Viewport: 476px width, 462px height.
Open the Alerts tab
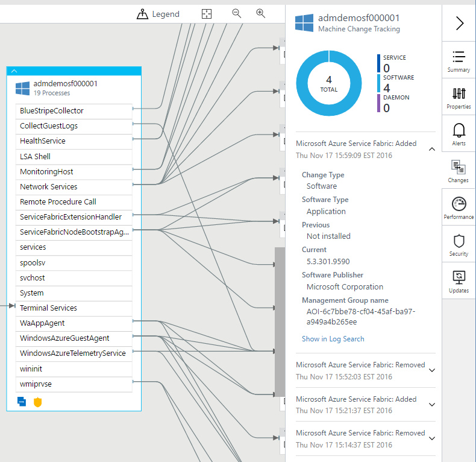pyautogui.click(x=459, y=134)
